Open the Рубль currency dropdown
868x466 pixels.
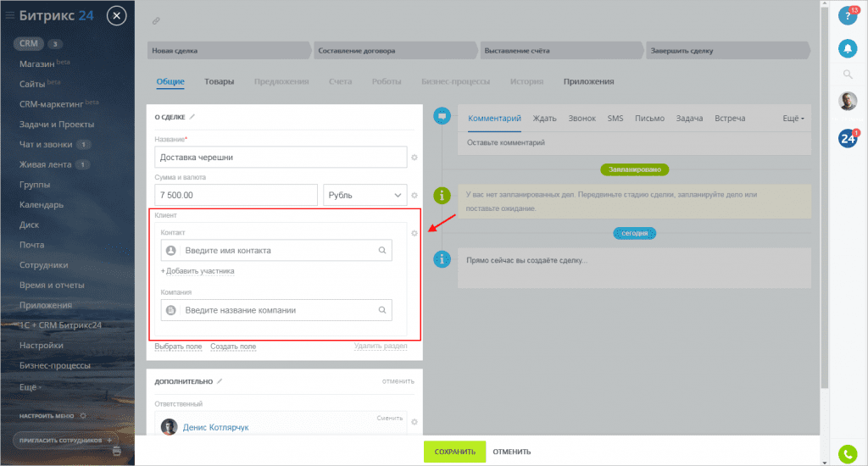365,196
